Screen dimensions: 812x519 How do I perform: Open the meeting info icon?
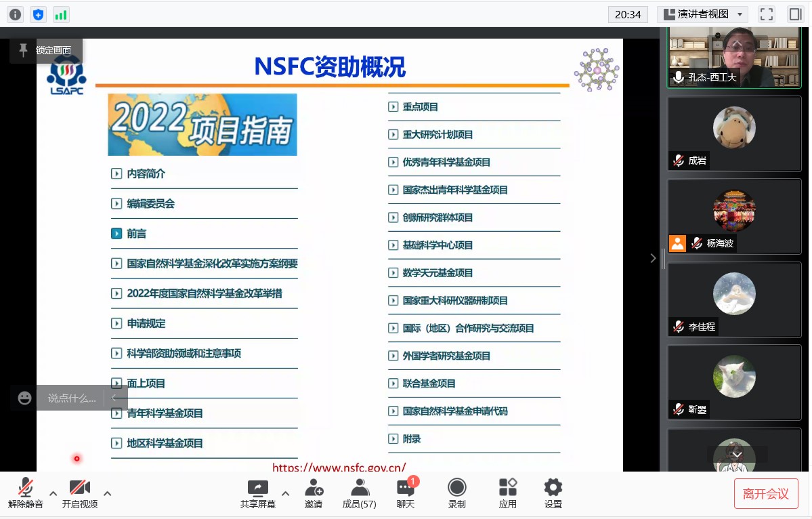click(15, 14)
